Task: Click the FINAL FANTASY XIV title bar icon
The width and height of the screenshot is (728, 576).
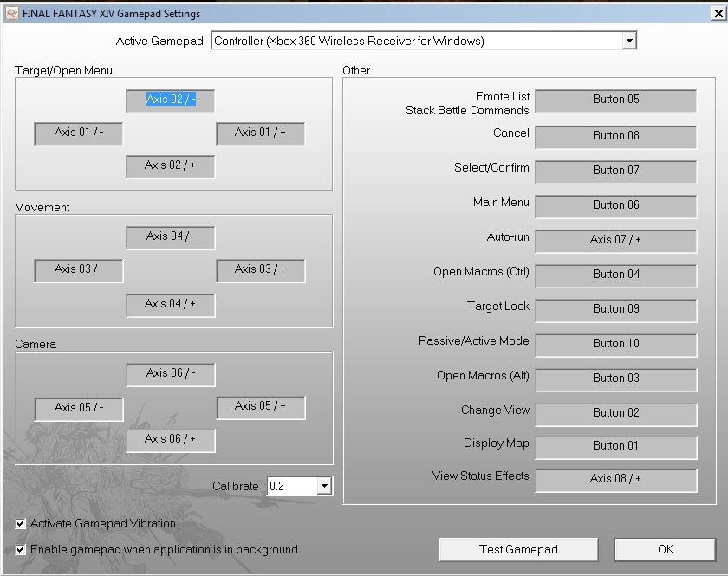Action: click(12, 14)
